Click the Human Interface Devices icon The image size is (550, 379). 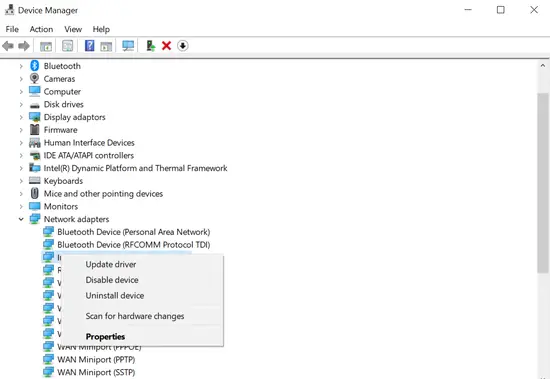tap(35, 142)
